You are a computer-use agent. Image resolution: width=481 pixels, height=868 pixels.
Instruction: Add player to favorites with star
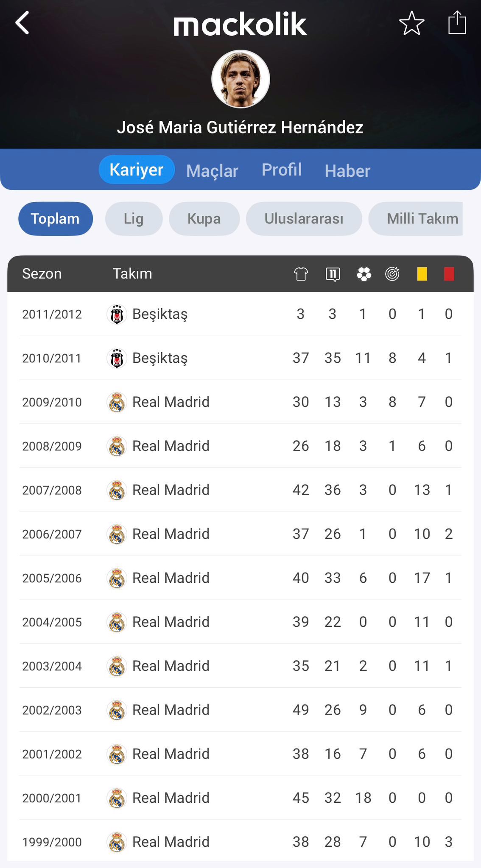tap(411, 23)
